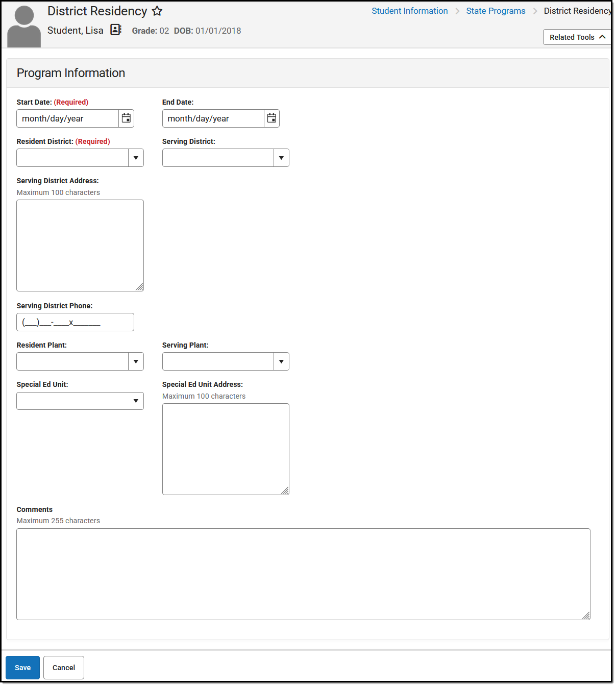Image resolution: width=616 pixels, height=686 pixels.
Task: Select the Serving District selection box
Action: [218, 158]
